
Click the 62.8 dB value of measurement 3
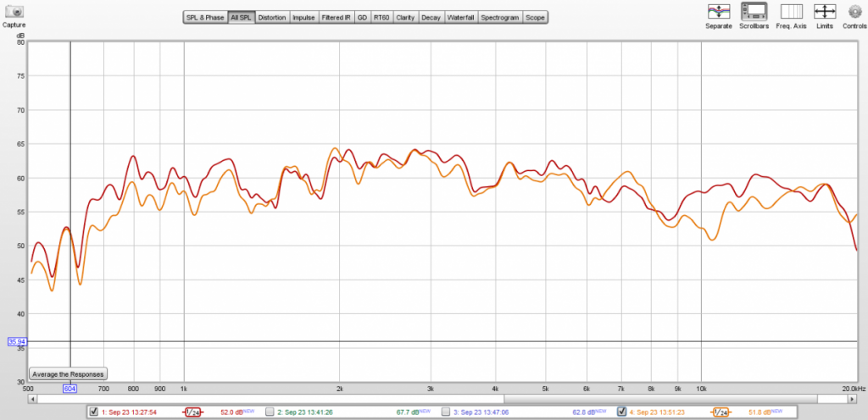[x=585, y=412]
